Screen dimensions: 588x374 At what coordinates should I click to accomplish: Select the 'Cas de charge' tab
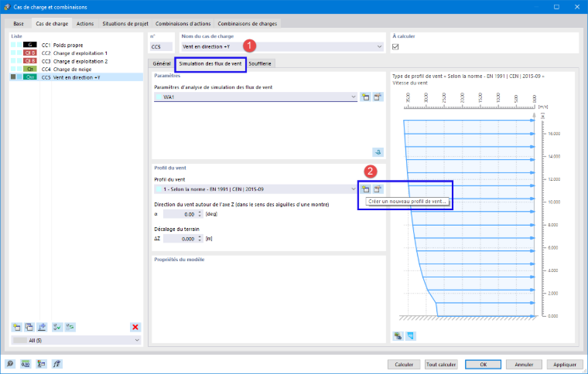coord(52,23)
